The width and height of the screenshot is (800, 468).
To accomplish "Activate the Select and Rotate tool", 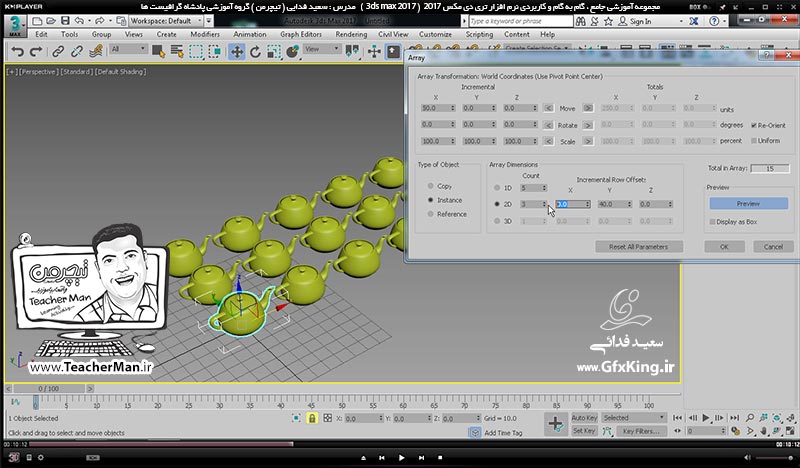I will tap(255, 52).
